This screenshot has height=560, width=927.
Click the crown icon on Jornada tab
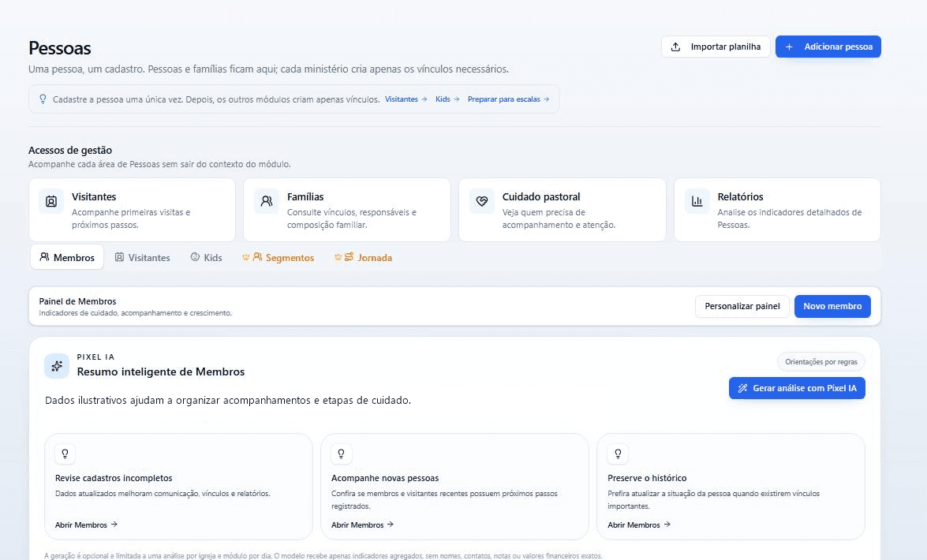[x=338, y=257]
